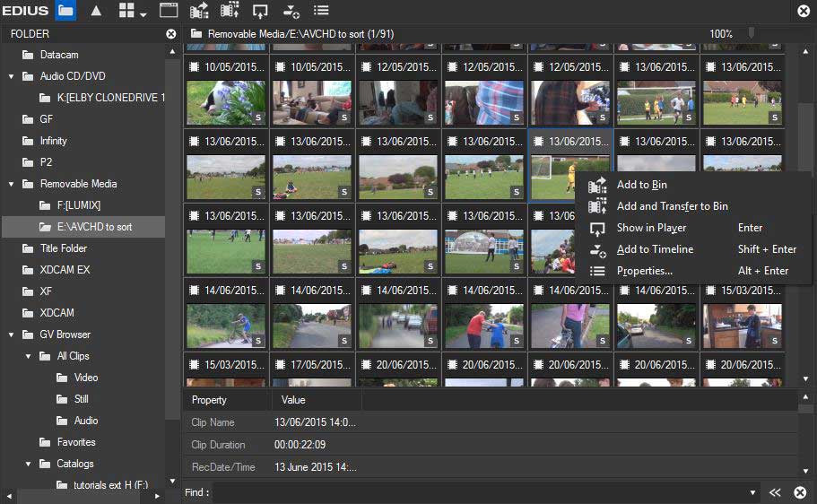Close the FOLDER panel
Screen dimensions: 817x504
[x=171, y=34]
